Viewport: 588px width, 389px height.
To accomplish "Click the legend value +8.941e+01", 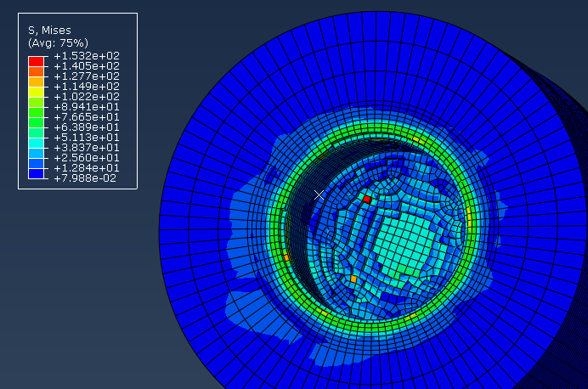I will pos(87,107).
